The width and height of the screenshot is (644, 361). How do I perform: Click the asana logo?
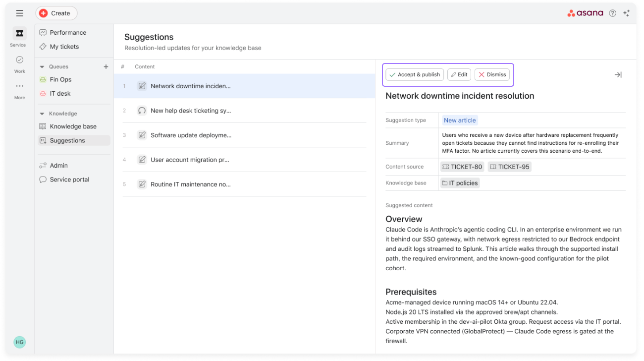586,13
